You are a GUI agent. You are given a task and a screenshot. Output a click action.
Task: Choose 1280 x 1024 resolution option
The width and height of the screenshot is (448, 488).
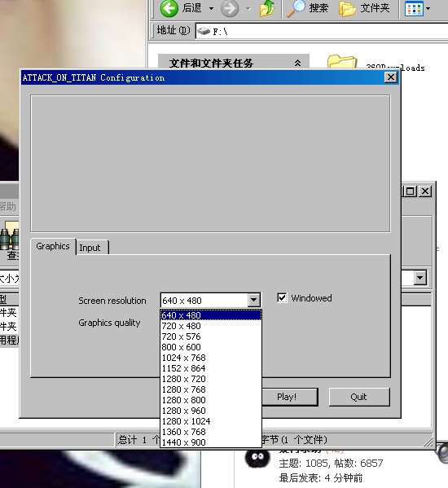(211, 421)
